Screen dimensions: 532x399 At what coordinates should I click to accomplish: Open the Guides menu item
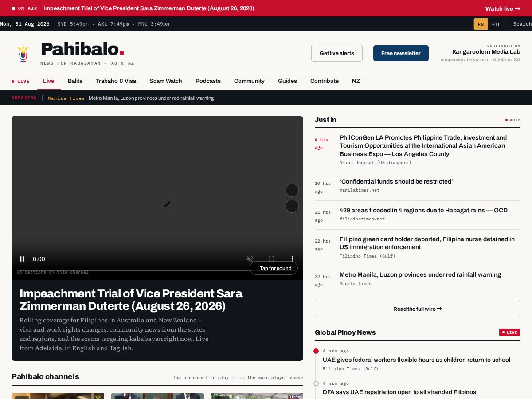pos(287,81)
